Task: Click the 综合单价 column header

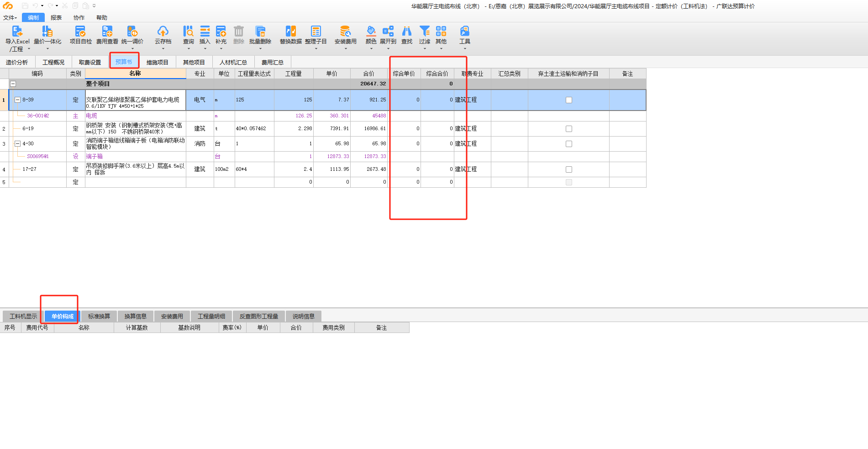Action: click(404, 74)
